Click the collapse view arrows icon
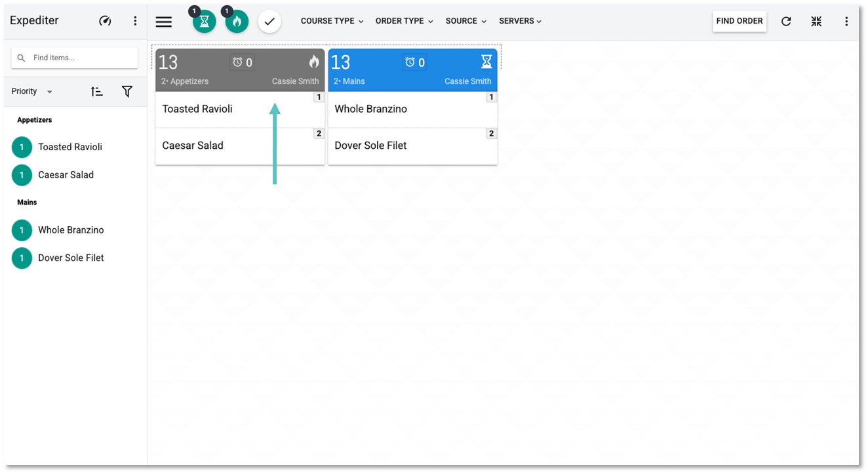 816,22
